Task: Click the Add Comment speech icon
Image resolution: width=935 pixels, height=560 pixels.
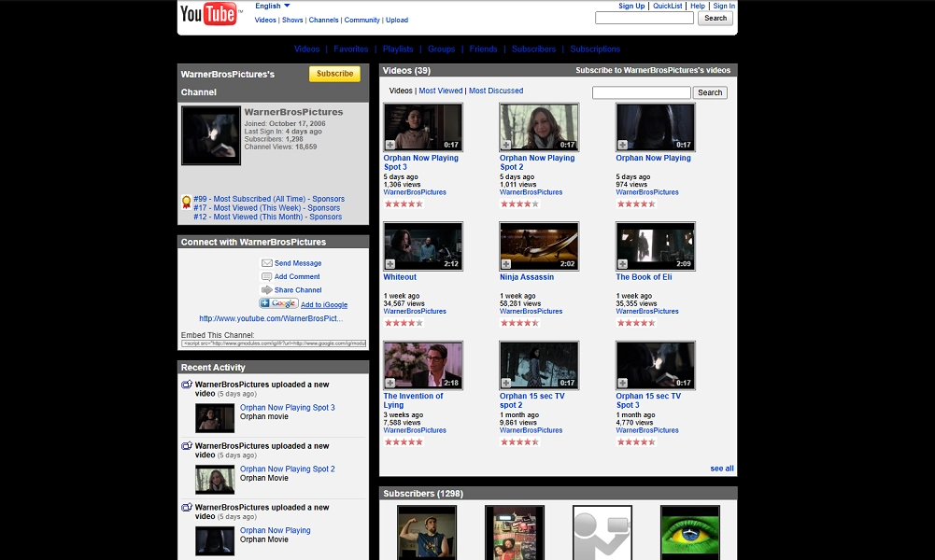Action: 266,276
